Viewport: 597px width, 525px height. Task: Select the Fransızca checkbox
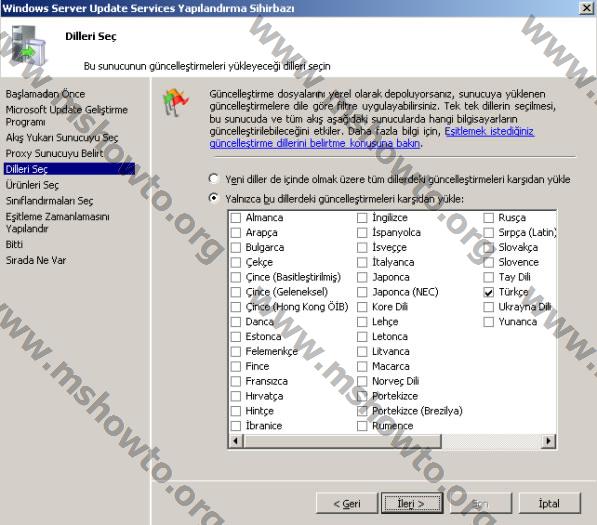click(x=236, y=381)
